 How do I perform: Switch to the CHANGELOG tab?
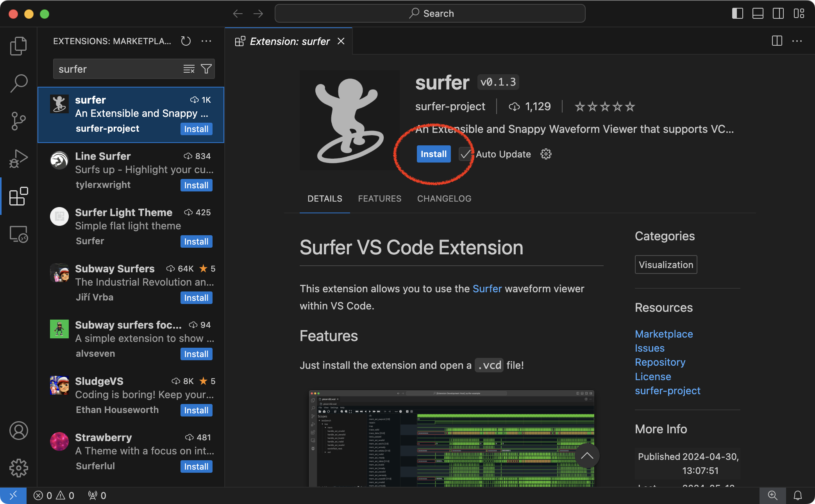coord(444,198)
